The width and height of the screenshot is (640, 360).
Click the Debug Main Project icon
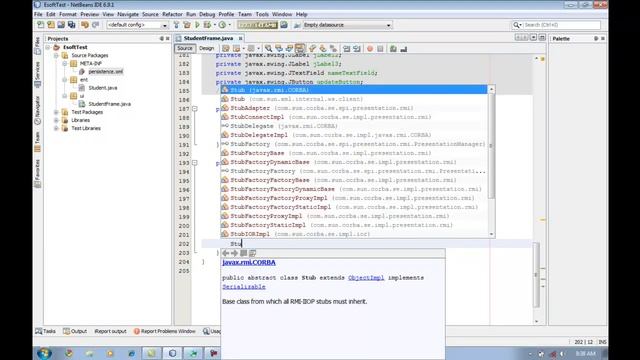point(207,25)
